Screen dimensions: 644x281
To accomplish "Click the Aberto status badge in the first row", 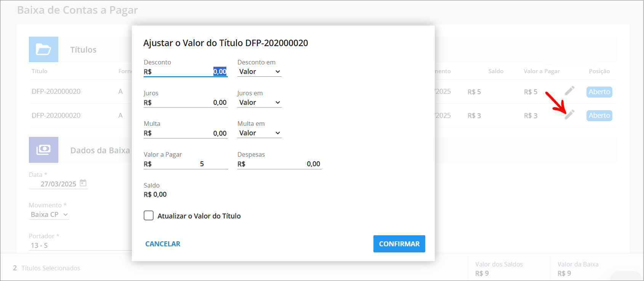I will click(599, 92).
